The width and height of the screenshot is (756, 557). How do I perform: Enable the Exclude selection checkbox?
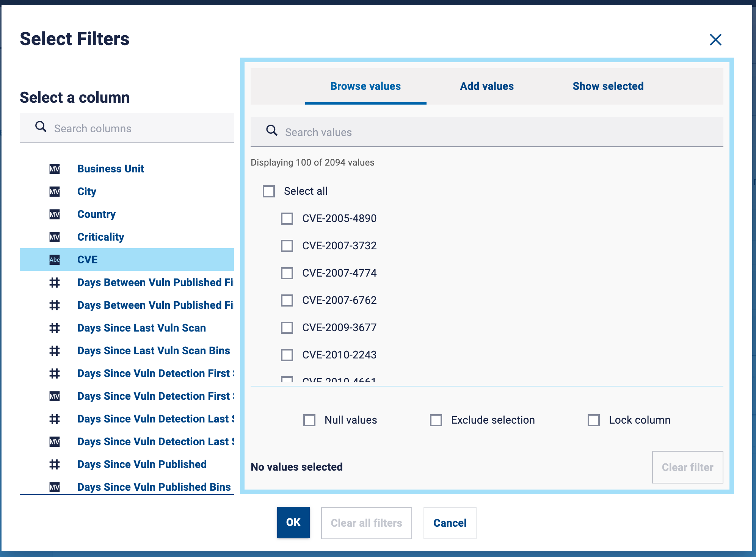(x=436, y=420)
